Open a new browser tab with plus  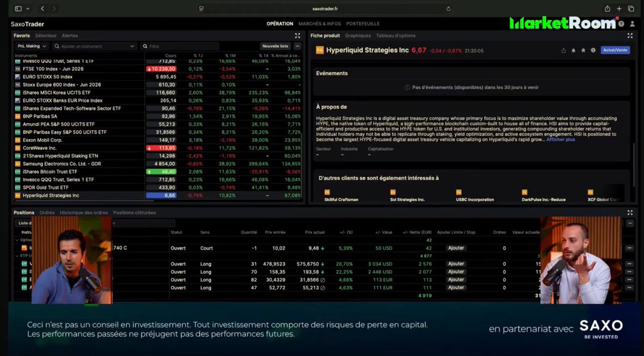click(x=619, y=9)
